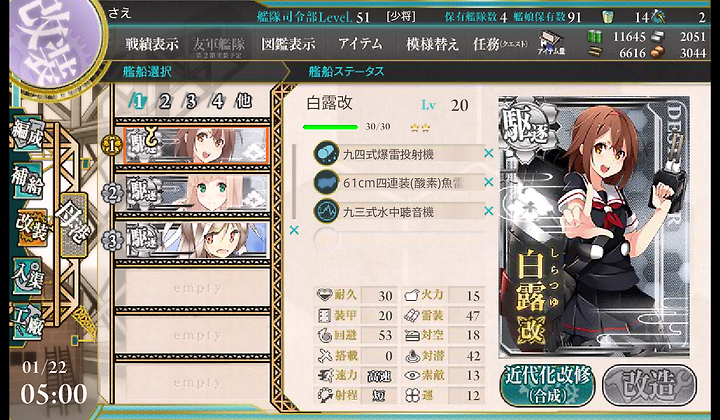Screen dimensions: 720x420
Task: Open the 任務 (クエスト) menu
Action: tap(501, 44)
